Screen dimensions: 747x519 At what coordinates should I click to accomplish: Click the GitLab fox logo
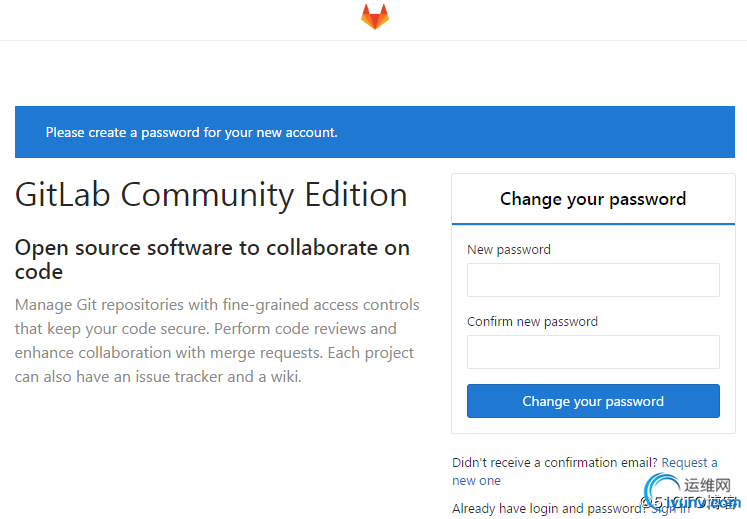point(375,17)
